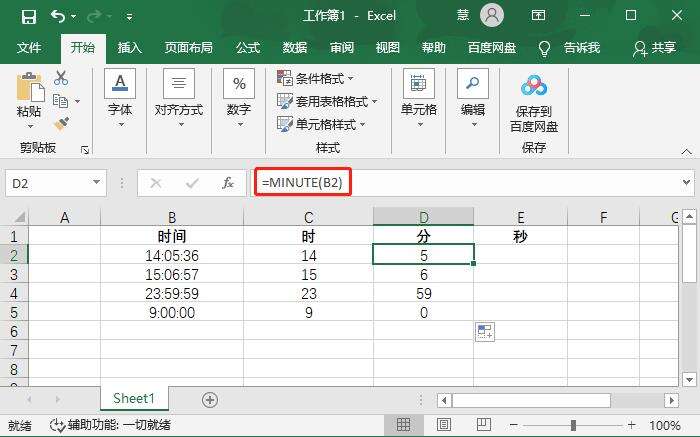Switch to the 页面布局 tab
Viewport: 700px width, 437px height.
(188, 47)
